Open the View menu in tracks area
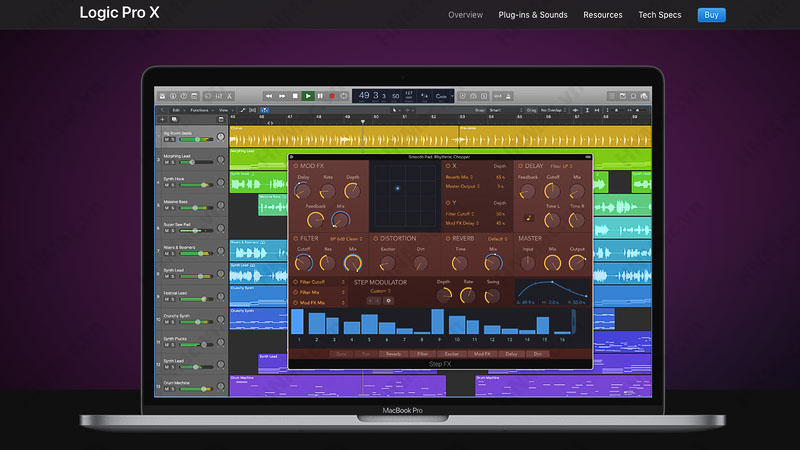The width and height of the screenshot is (800, 450). (225, 110)
